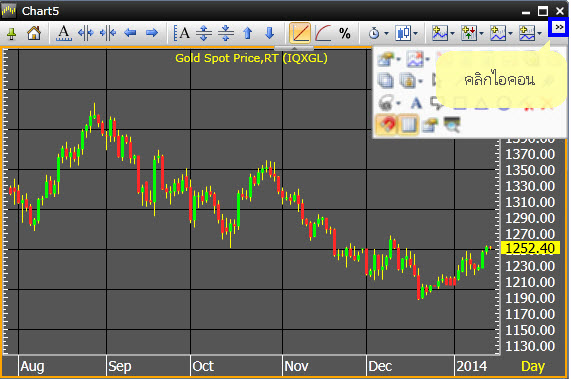This screenshot has width=571, height=379.
Task: Toggle the linear scale button
Action: (300, 33)
